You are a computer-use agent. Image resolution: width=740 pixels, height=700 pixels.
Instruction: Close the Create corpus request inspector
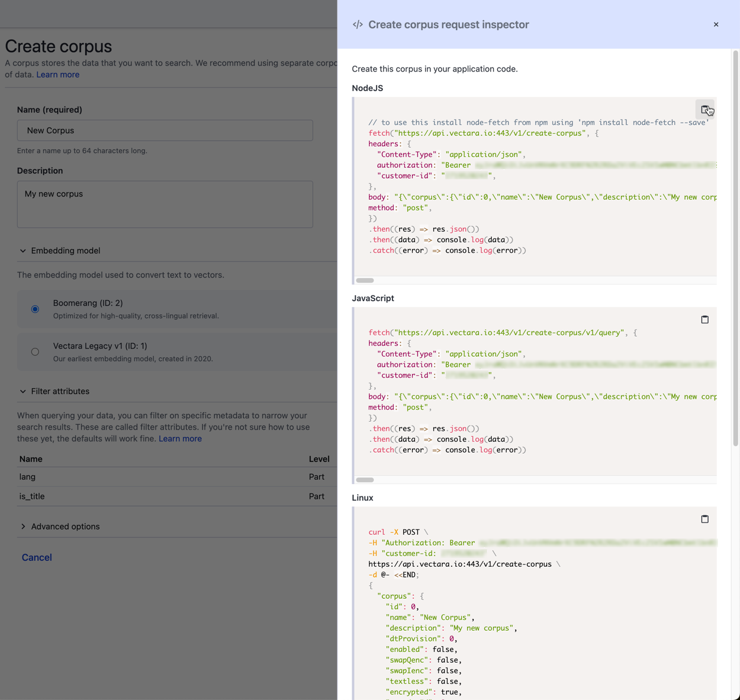pos(716,24)
